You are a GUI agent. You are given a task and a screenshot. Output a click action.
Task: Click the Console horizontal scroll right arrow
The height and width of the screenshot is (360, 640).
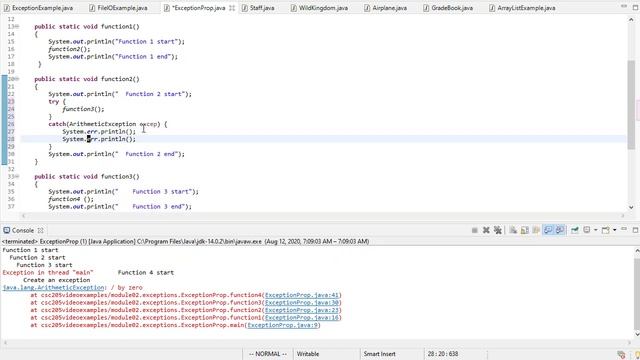click(630, 343)
